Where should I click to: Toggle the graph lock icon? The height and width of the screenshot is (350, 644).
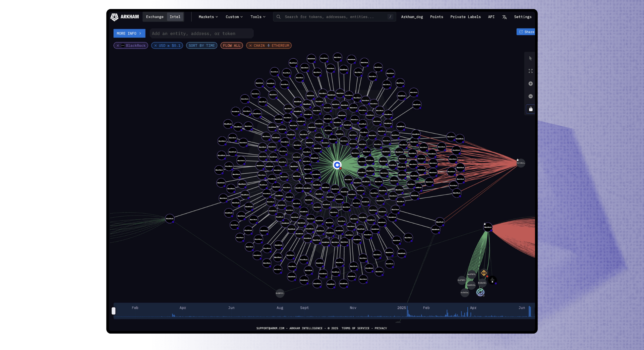coord(530,109)
